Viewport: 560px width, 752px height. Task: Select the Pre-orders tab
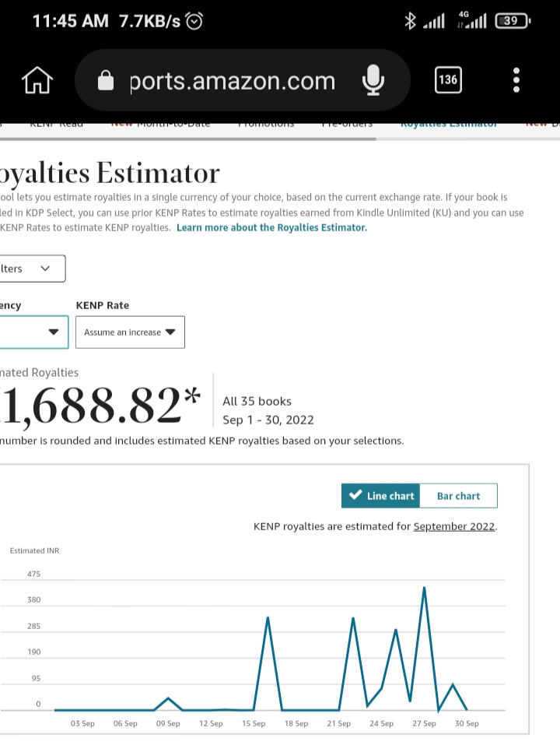coord(347,124)
